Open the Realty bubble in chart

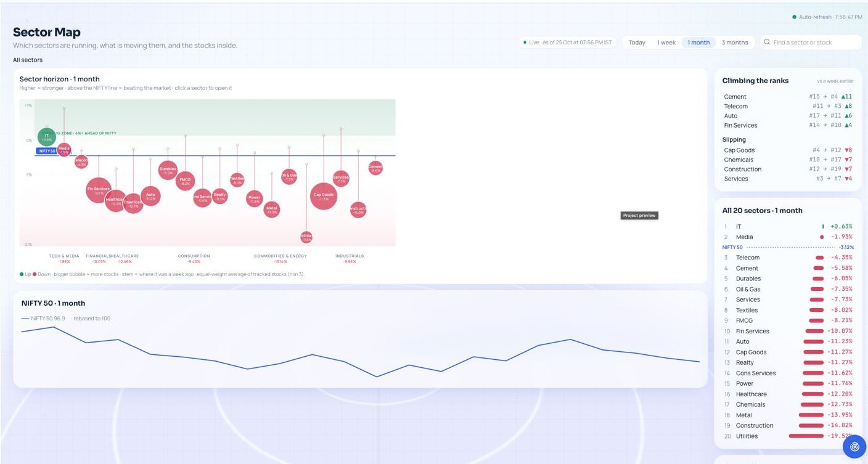click(x=219, y=197)
